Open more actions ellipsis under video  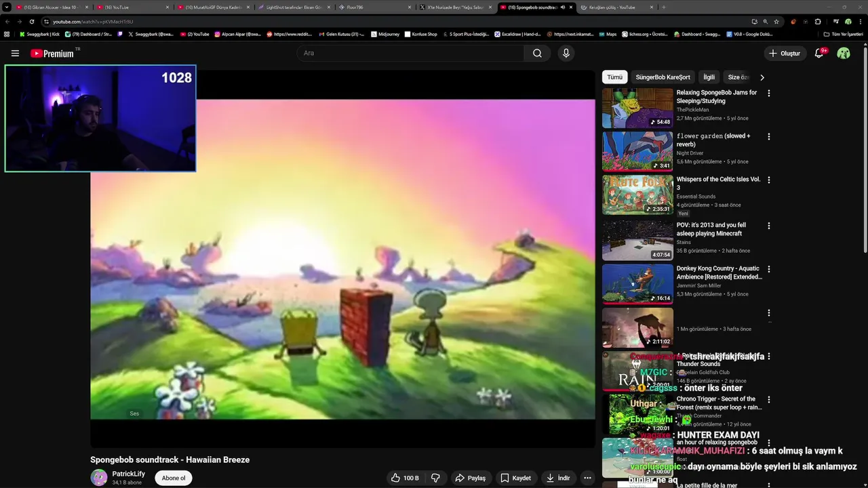pyautogui.click(x=587, y=478)
